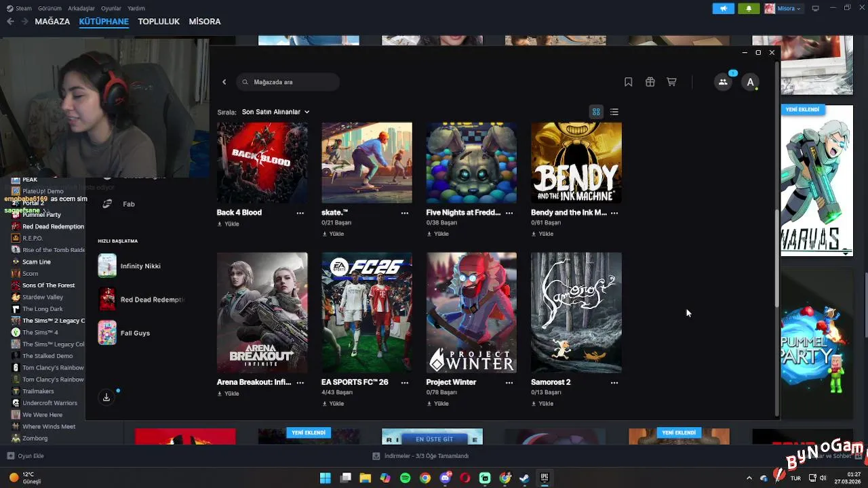Select Where Winds Meet in Steam list

click(48, 427)
